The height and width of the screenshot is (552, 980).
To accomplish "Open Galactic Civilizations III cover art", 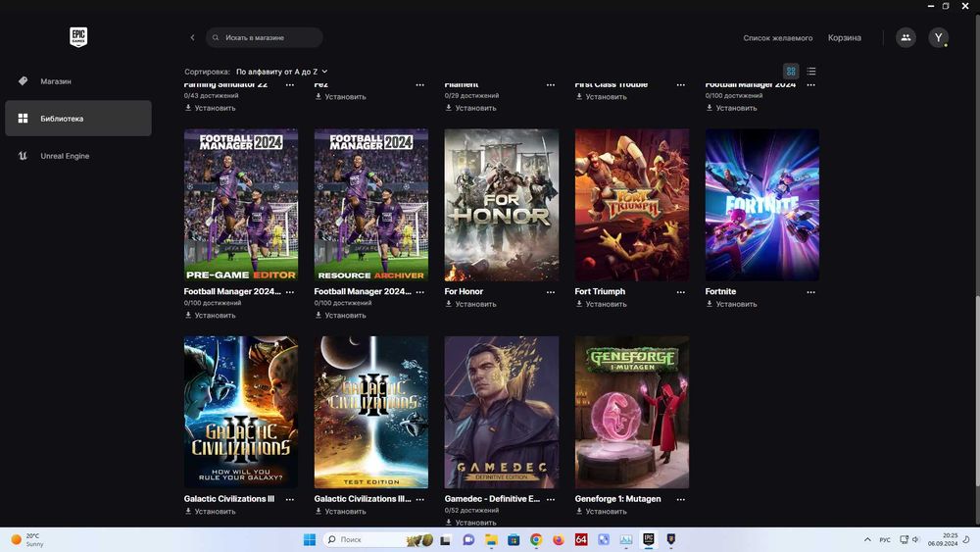I will 241,413.
